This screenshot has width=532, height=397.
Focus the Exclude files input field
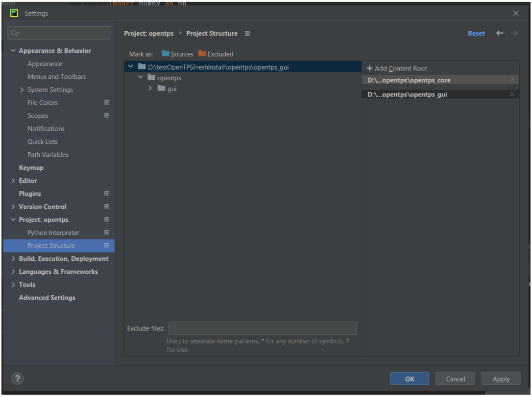pos(262,328)
